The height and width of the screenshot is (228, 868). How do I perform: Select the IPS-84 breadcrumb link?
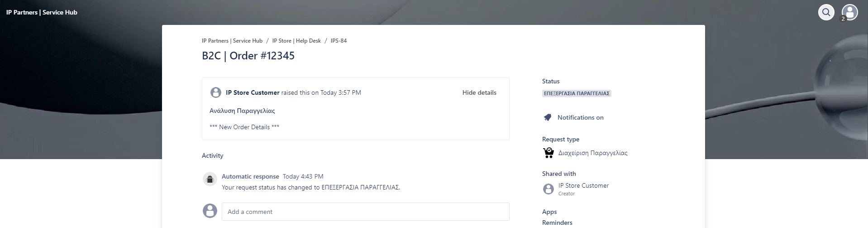point(339,41)
